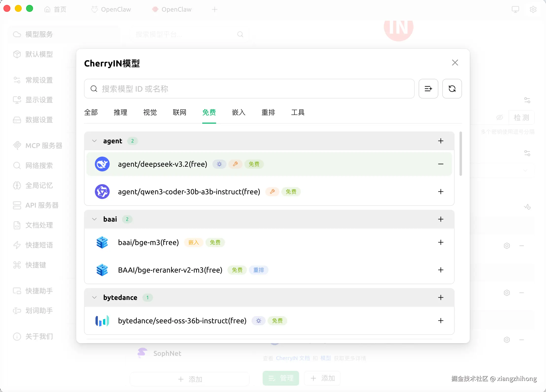Image resolution: width=546 pixels, height=392 pixels.
Task: Select the 全部 filter tab
Action: point(91,113)
